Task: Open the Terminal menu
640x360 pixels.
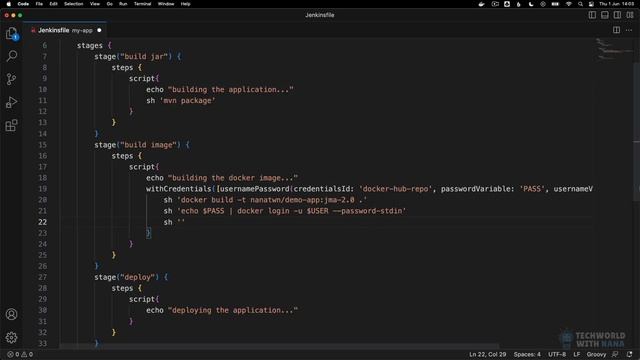Action: coord(142,4)
